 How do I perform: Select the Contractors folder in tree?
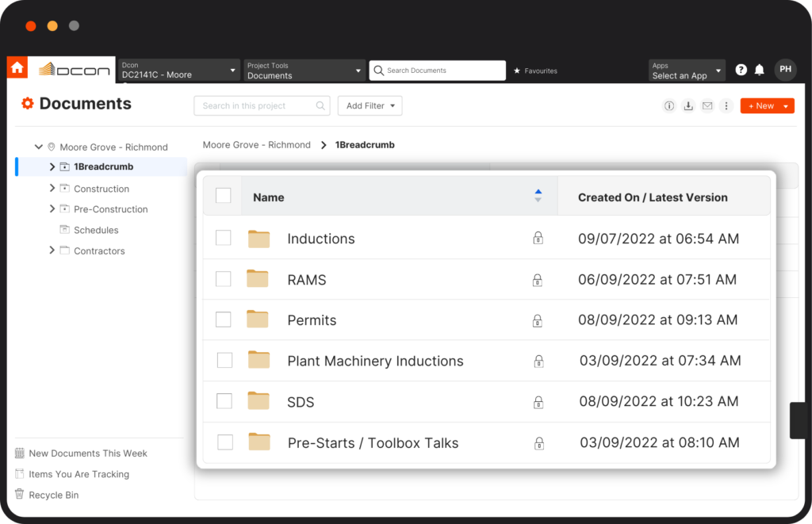tap(99, 251)
